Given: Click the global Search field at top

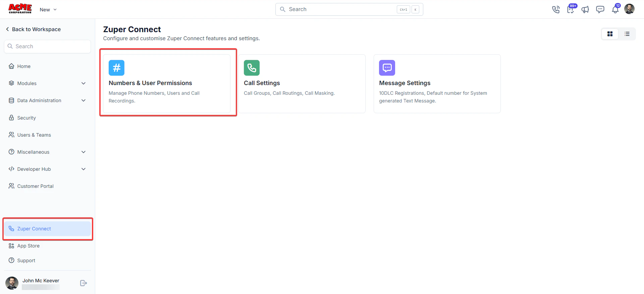Looking at the screenshot, I should point(349,9).
